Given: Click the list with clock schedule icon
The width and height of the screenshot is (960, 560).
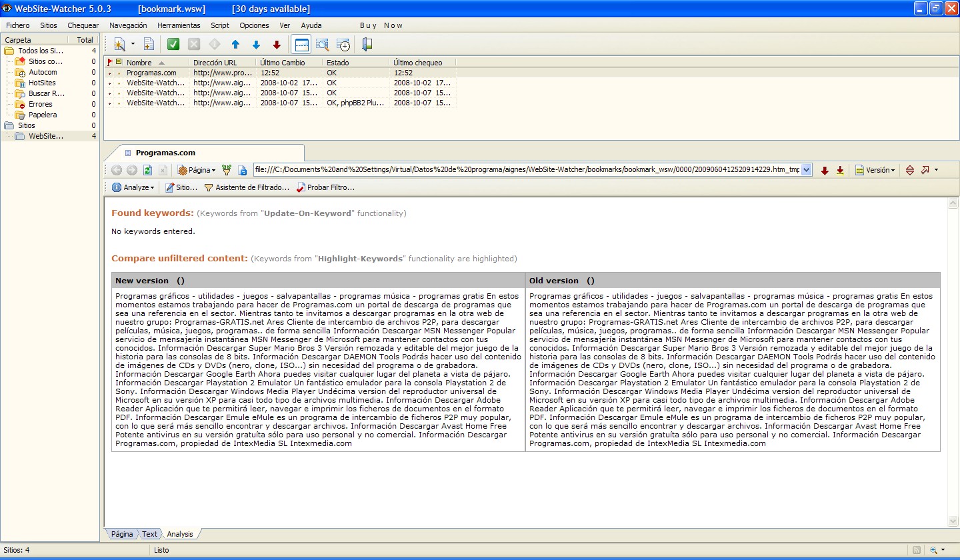Looking at the screenshot, I should click(x=343, y=45).
